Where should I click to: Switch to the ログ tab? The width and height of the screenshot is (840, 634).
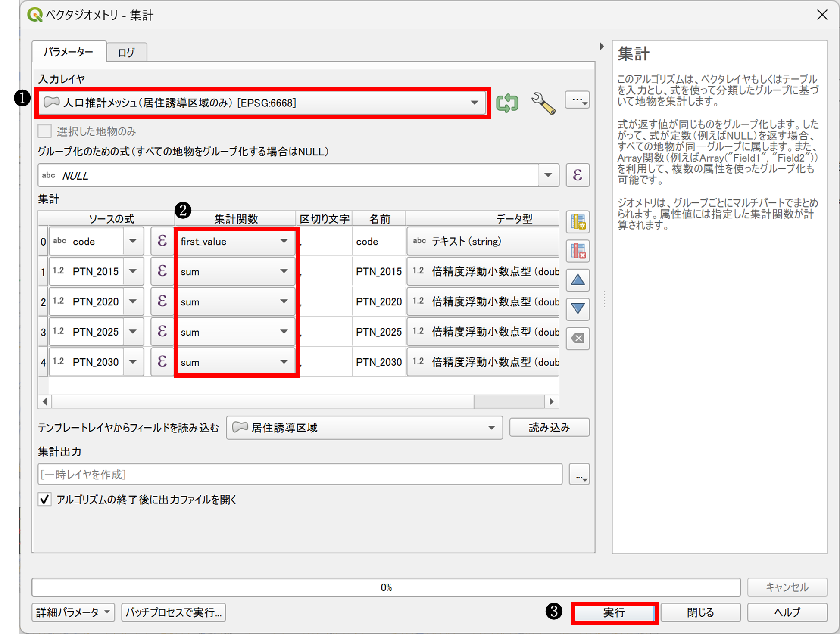(126, 53)
